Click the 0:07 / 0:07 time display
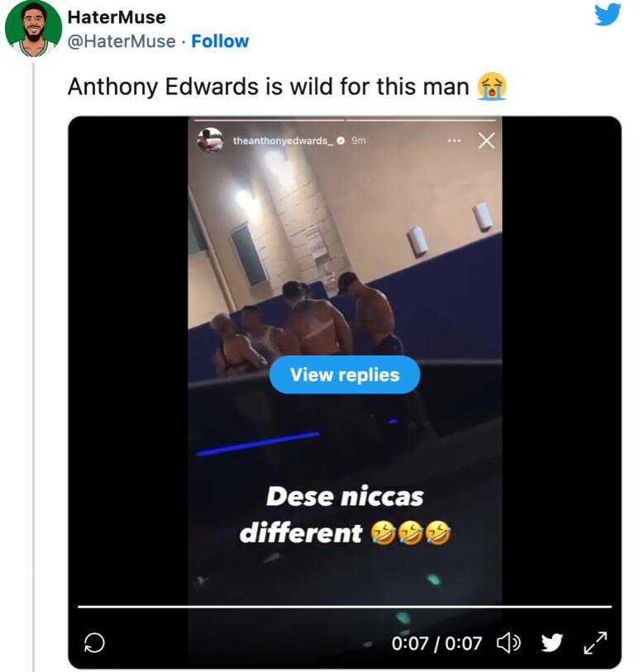 436,642
